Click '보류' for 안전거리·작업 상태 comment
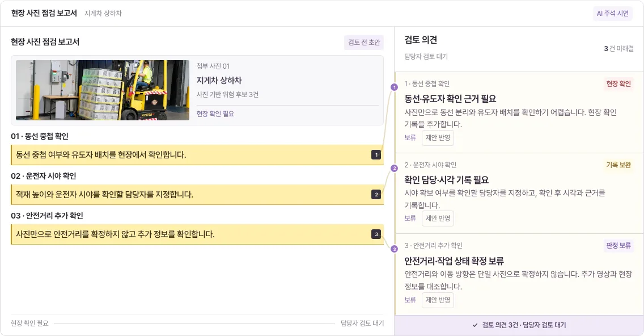This screenshot has width=644, height=336. (410, 300)
